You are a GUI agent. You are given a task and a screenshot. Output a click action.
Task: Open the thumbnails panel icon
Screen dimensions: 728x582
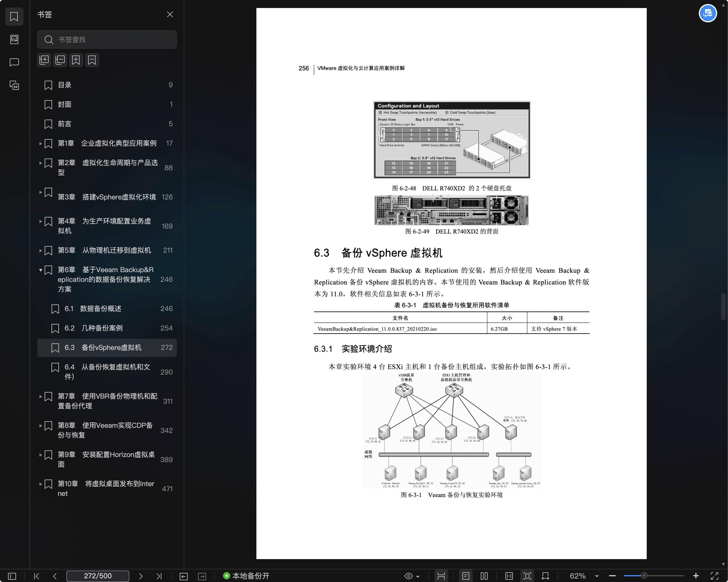pos(14,39)
